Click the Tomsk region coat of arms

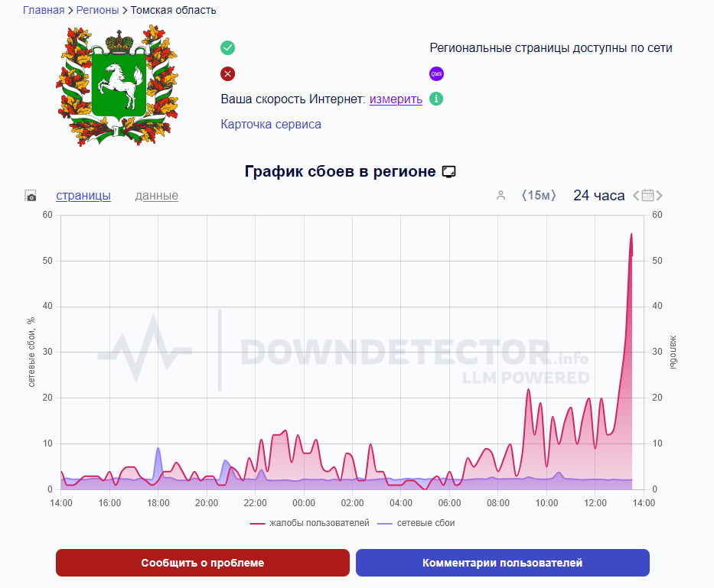pyautogui.click(x=117, y=84)
